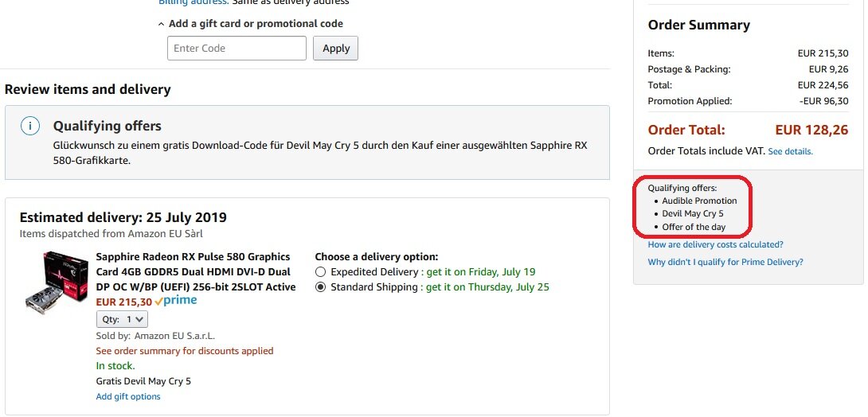Click Add gift options link
The height and width of the screenshot is (417, 868).
pyautogui.click(x=128, y=396)
